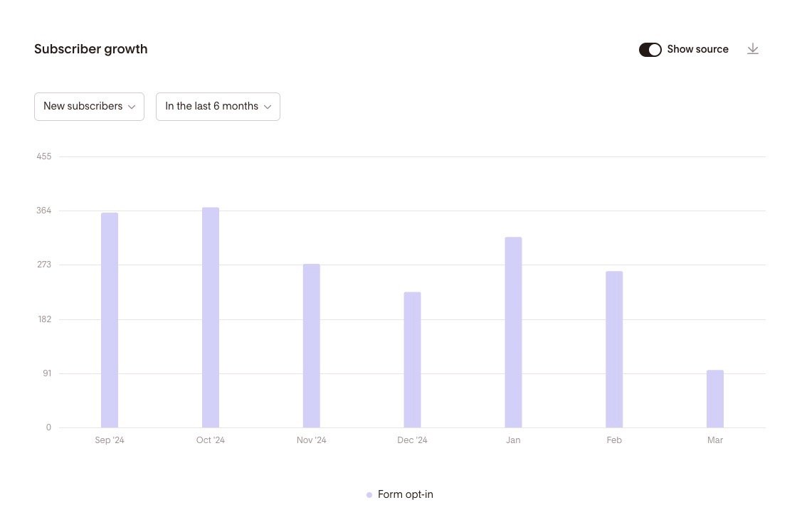Image resolution: width=802 pixels, height=532 pixels.
Task: Click the Dec '24 axis label
Action: coord(412,440)
